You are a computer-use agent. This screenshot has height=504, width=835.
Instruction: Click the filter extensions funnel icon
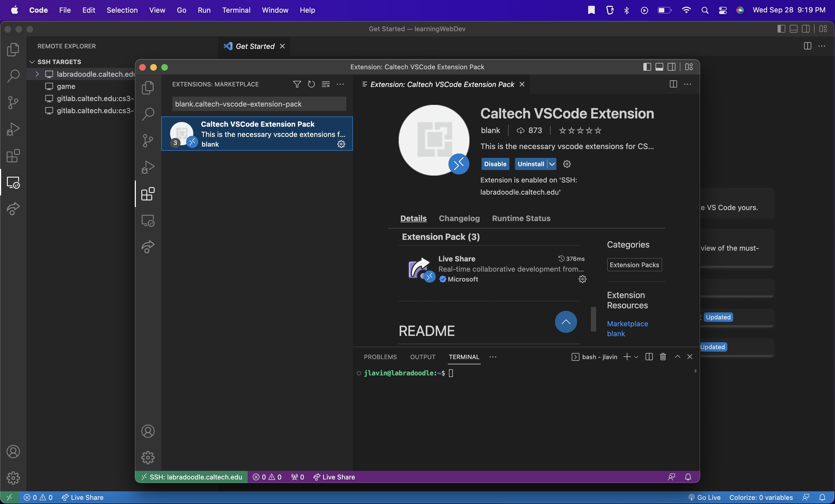point(297,84)
